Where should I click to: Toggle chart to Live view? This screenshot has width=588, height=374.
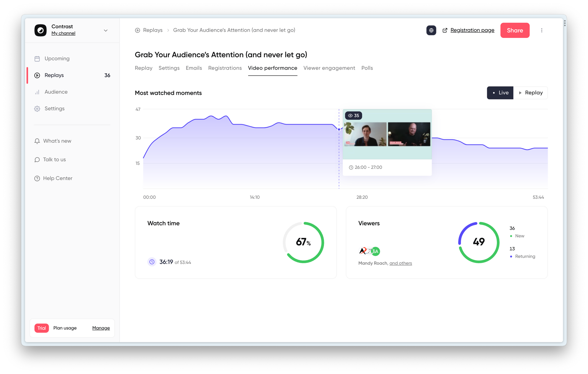coord(500,93)
